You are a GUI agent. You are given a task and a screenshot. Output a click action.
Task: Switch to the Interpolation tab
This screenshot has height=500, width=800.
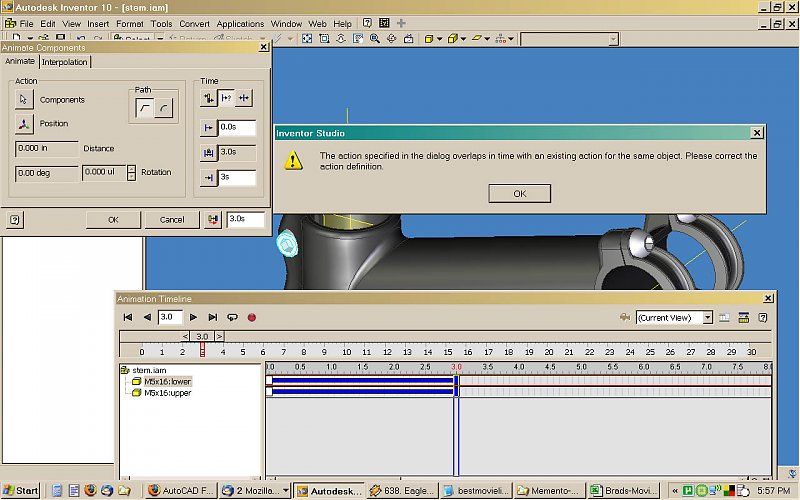click(65, 62)
